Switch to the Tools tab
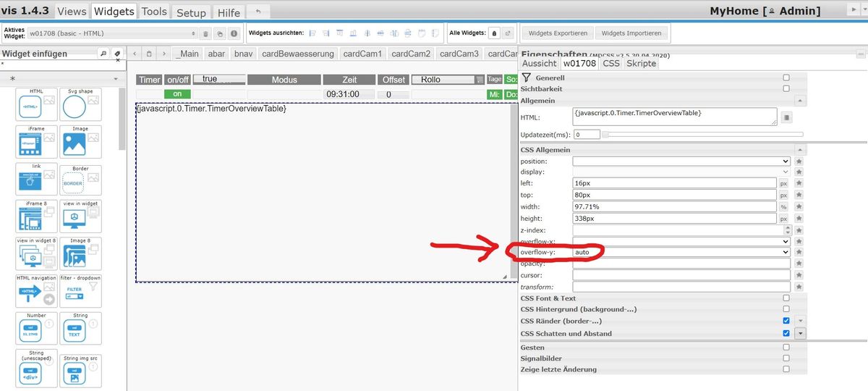868x391 pixels. pos(154,12)
